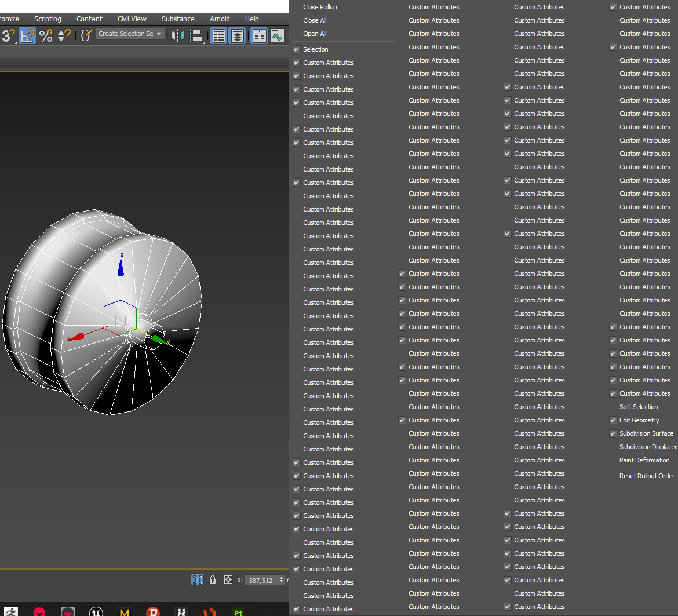
Task: Open the Arnold menu
Action: [x=220, y=19]
